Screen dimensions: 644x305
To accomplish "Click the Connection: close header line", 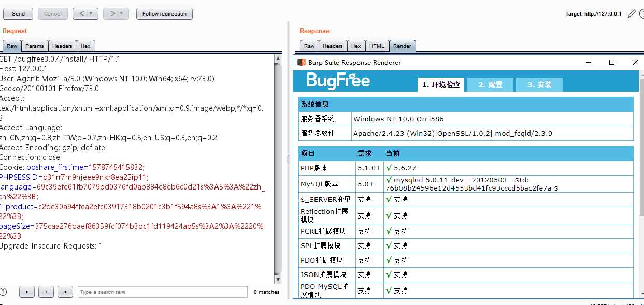I will 30,157.
